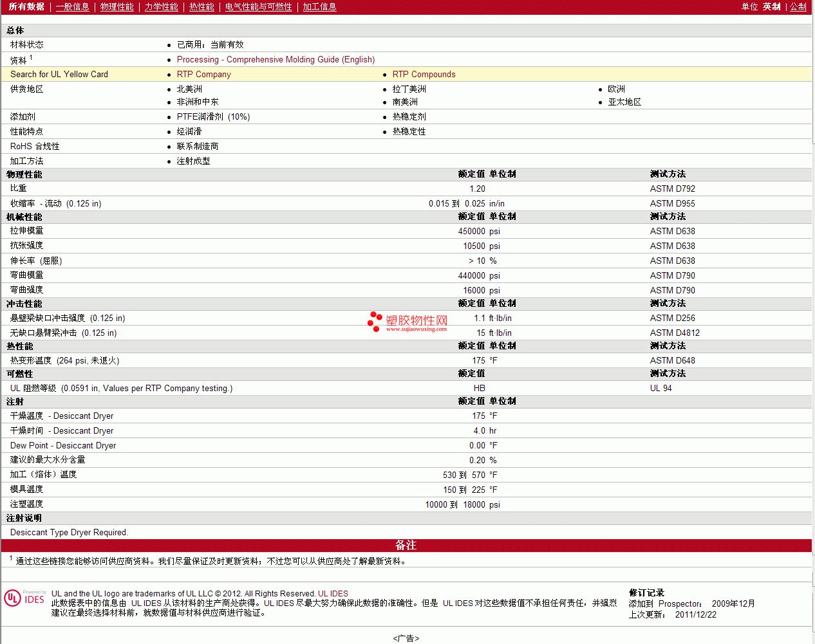The image size is (815, 644).
Task: Click 建议的最大水分含量 row label
Action: [x=48, y=459]
